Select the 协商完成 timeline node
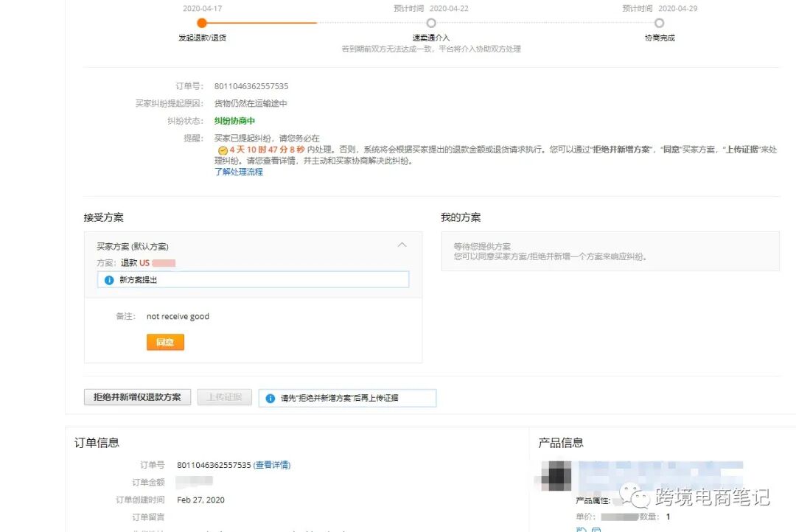796x532 pixels. pos(660,23)
